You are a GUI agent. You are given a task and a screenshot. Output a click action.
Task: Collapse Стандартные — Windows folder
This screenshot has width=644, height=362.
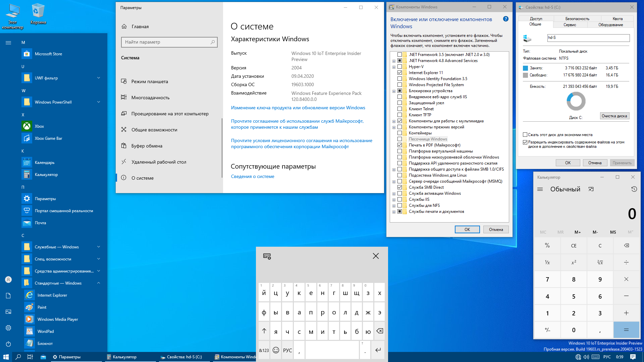(62, 283)
